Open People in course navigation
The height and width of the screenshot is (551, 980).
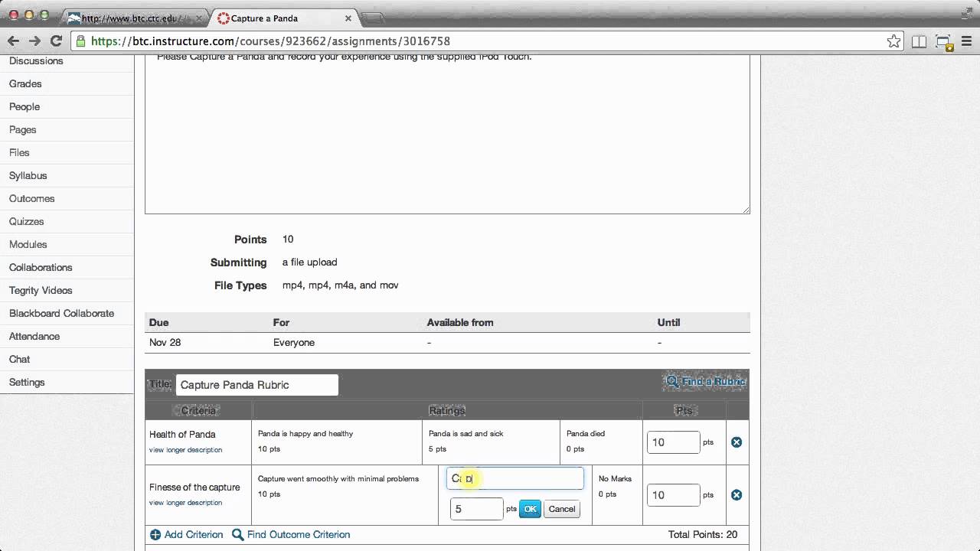pyautogui.click(x=24, y=106)
